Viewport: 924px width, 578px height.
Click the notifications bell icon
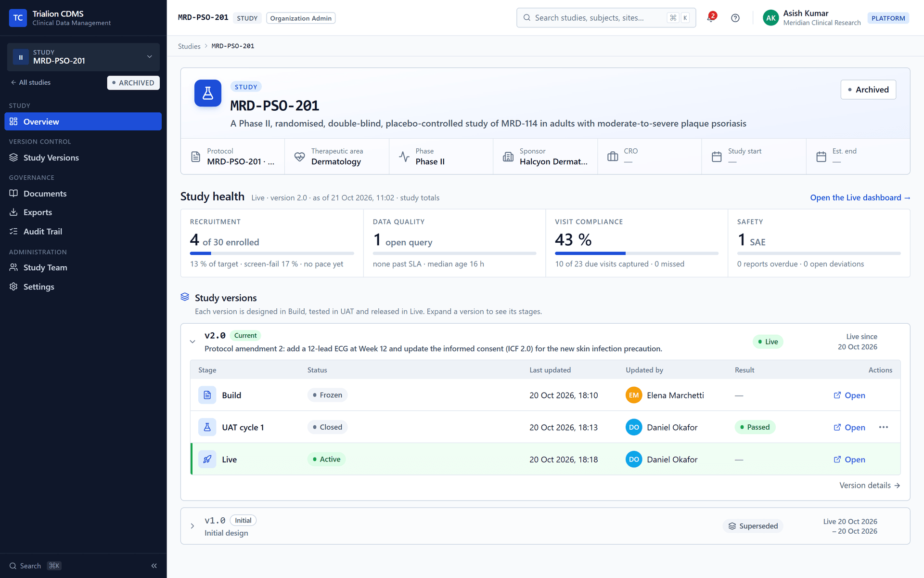tap(711, 18)
